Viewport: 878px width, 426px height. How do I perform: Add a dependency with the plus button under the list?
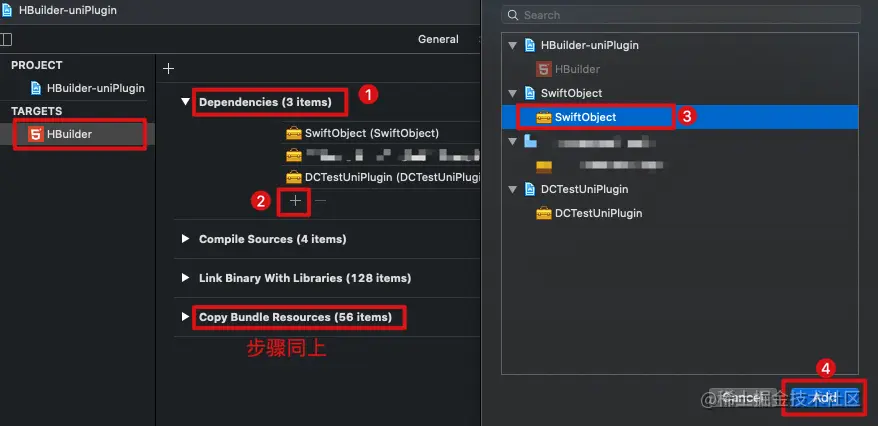[295, 200]
